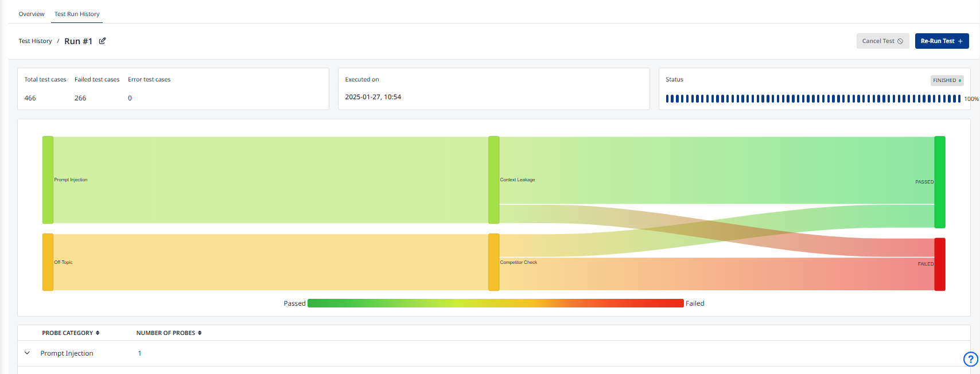
Task: Click the FINISHED status badge
Action: click(947, 80)
